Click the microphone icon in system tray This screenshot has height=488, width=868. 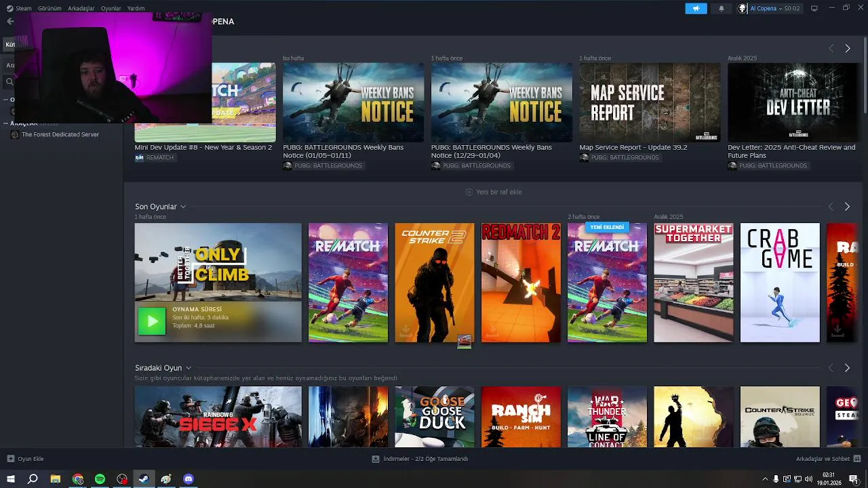776,479
